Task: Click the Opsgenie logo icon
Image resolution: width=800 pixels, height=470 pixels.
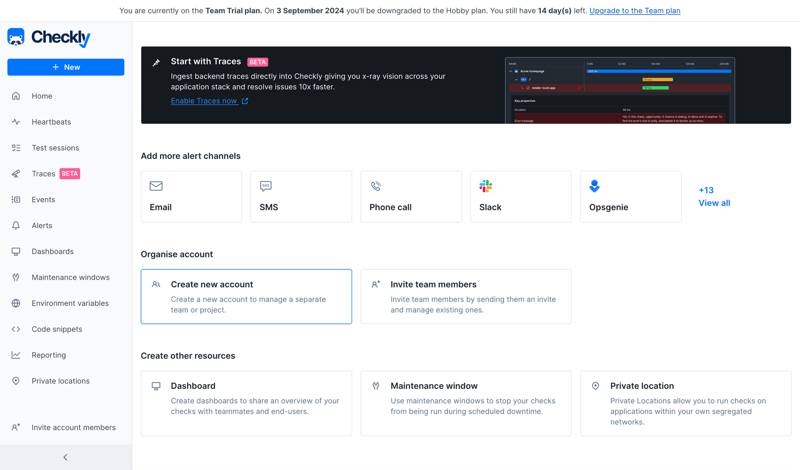Action: (x=594, y=186)
